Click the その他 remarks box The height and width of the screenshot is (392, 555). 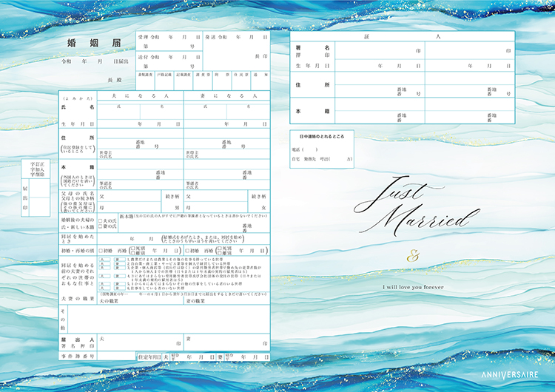click(169, 319)
